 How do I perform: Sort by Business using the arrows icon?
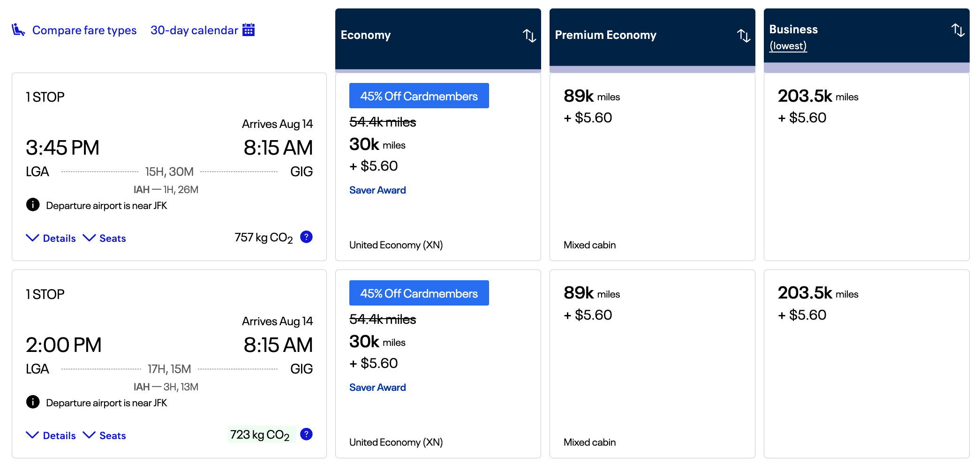(x=958, y=30)
